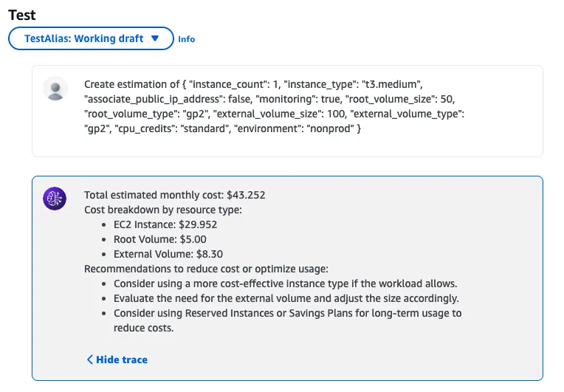The height and width of the screenshot is (392, 564).
Task: Click the gray user avatar icon
Action: [x=55, y=89]
